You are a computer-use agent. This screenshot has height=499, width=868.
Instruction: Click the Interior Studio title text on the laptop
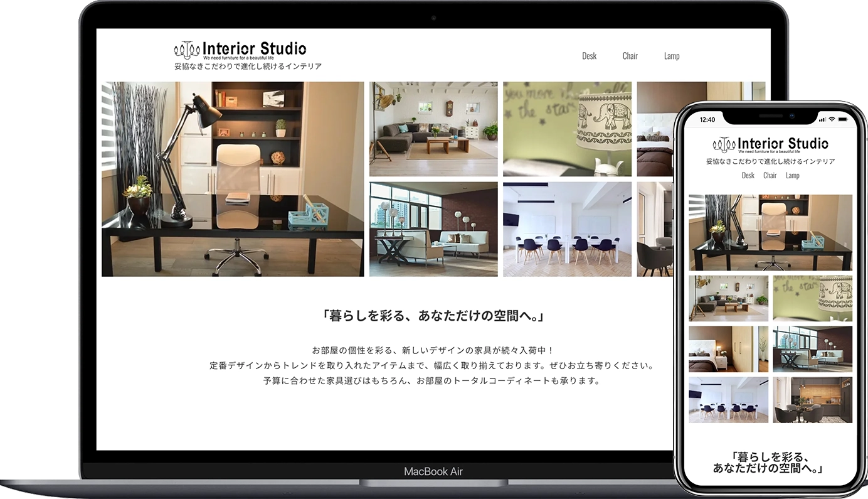pos(254,48)
